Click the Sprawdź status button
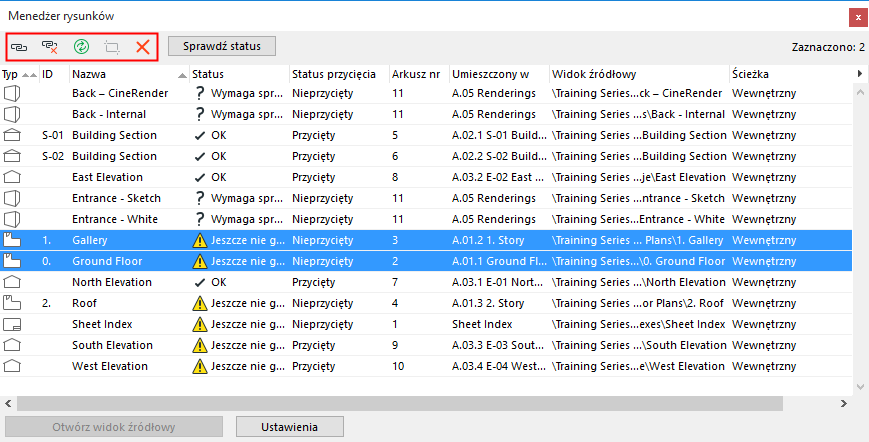The image size is (869, 442). click(x=222, y=46)
